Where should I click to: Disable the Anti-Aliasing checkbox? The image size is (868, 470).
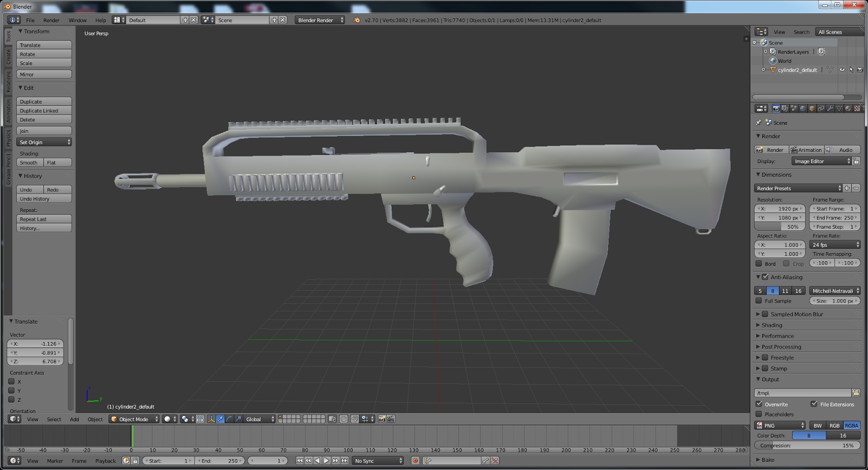tap(765, 277)
